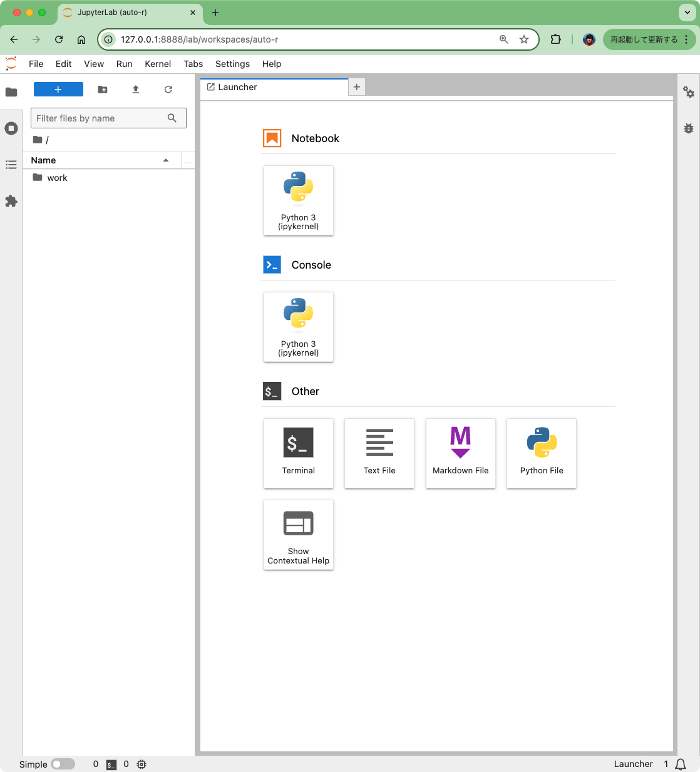Open the Tabs menu
Viewport: 700px width, 772px height.
pos(193,64)
